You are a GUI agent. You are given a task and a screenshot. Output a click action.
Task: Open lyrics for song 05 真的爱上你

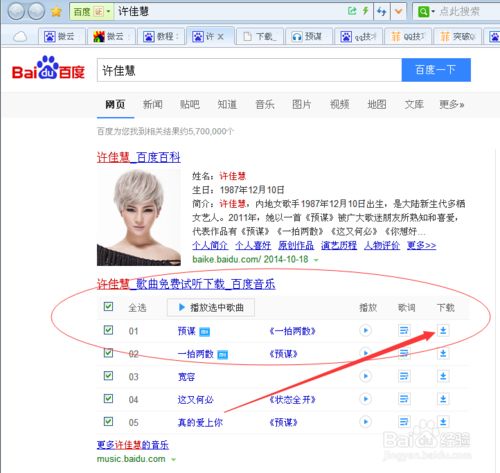coord(404,422)
